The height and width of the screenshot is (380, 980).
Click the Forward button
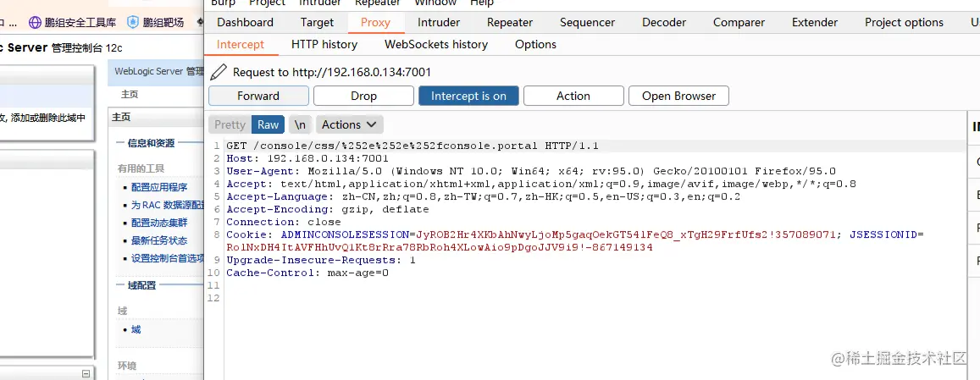[x=258, y=96]
